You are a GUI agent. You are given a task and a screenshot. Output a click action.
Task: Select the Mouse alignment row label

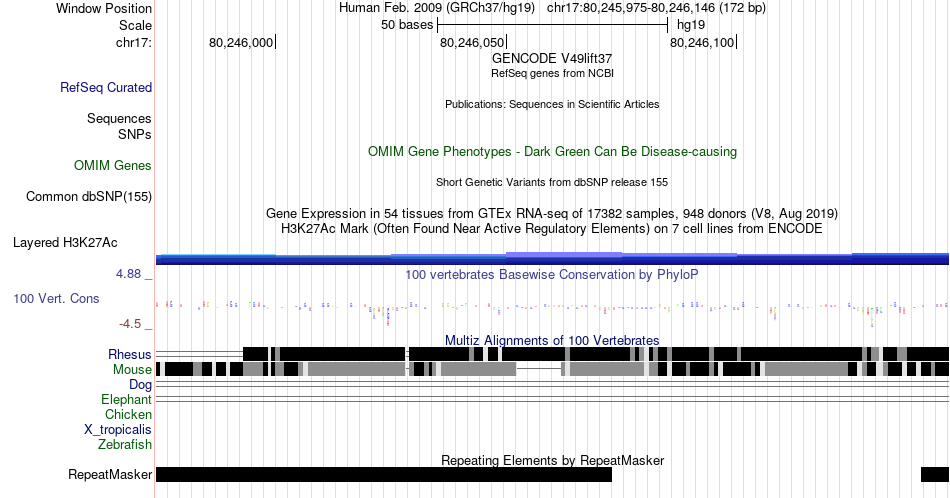132,370
